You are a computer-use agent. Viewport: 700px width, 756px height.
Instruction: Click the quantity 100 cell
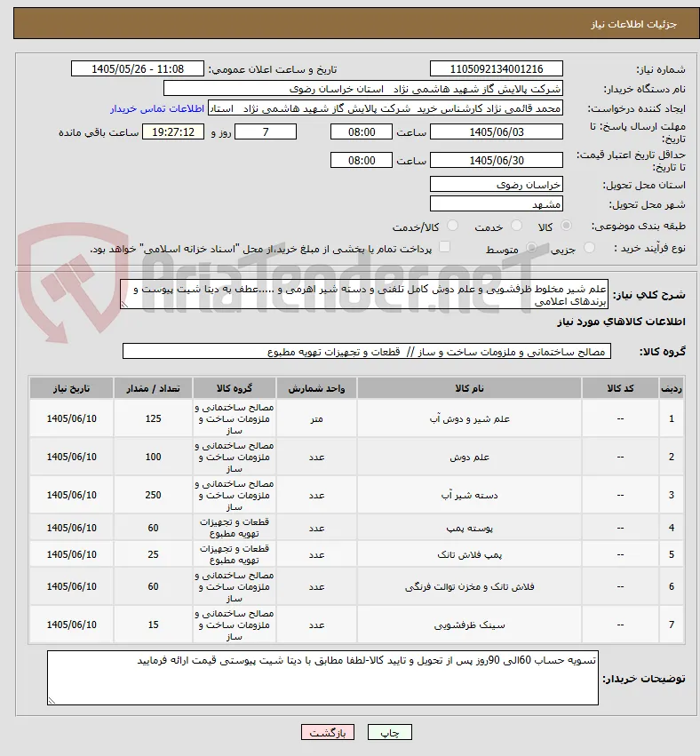(153, 457)
